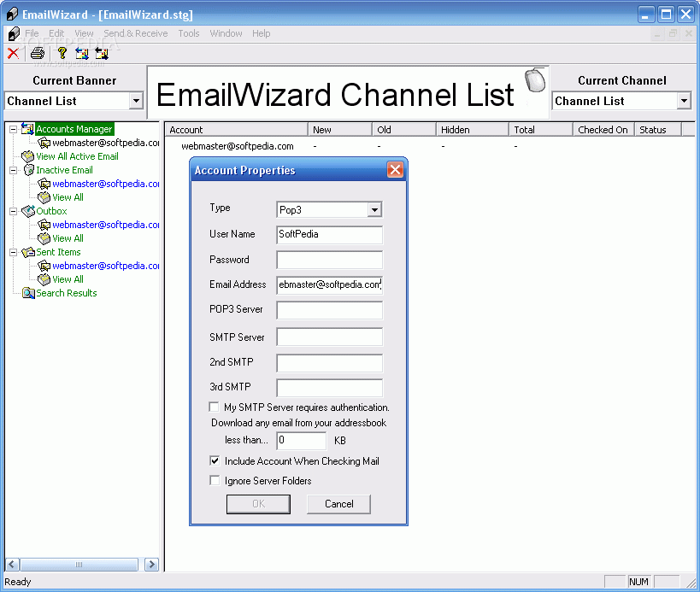700x592 pixels.
Task: Open the File menu
Action: point(32,33)
